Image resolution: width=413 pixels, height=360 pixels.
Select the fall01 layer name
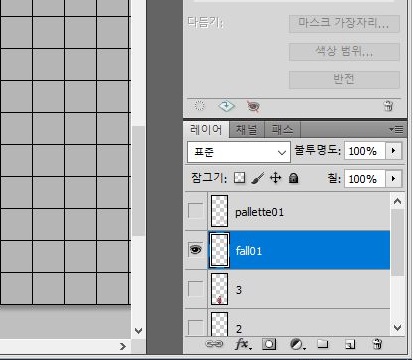click(x=249, y=251)
